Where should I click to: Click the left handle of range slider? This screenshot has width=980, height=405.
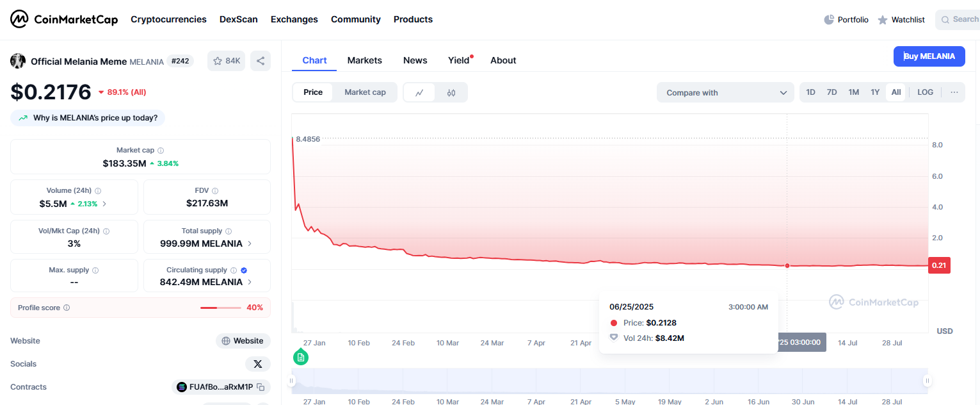coord(292,381)
